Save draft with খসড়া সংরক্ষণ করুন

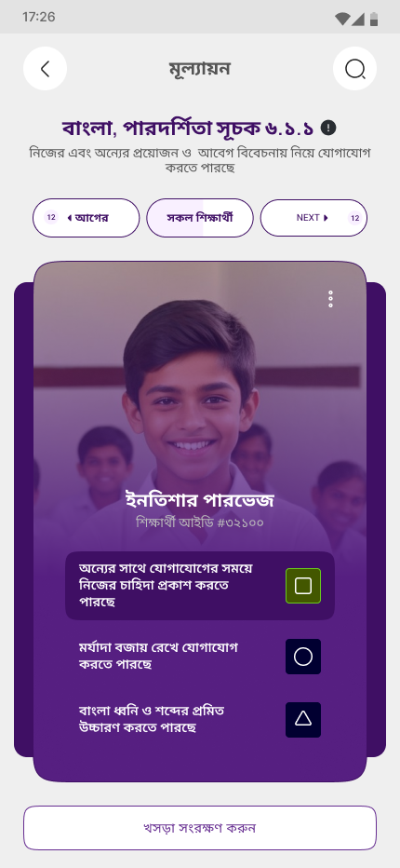pyautogui.click(x=200, y=828)
